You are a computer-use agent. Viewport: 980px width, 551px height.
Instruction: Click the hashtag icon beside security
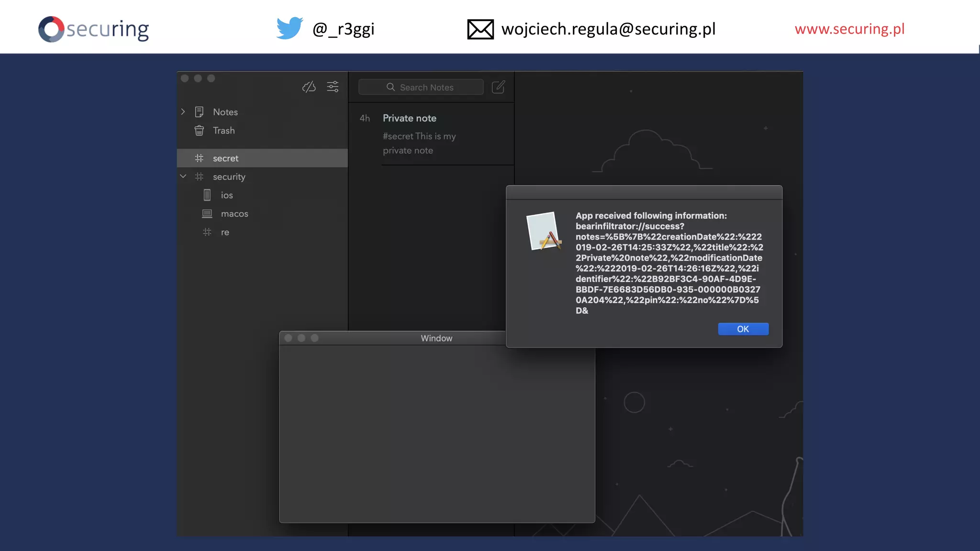pos(199,176)
